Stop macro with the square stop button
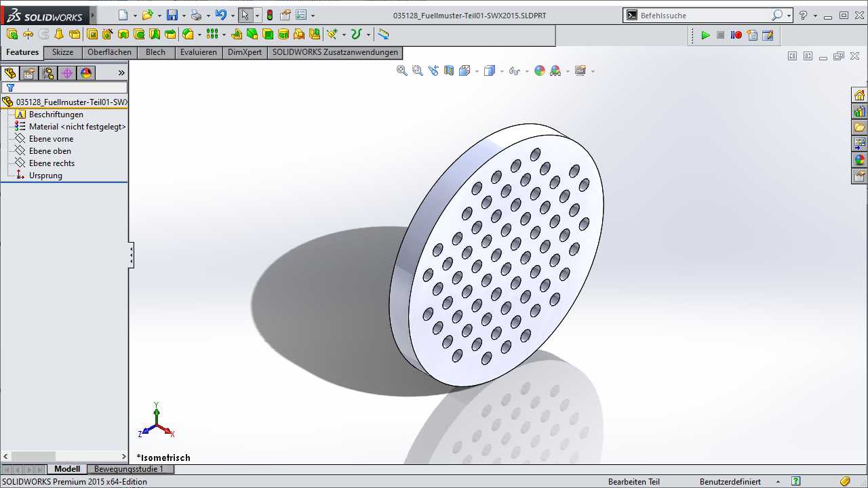Image resolution: width=868 pixels, height=488 pixels. [721, 35]
